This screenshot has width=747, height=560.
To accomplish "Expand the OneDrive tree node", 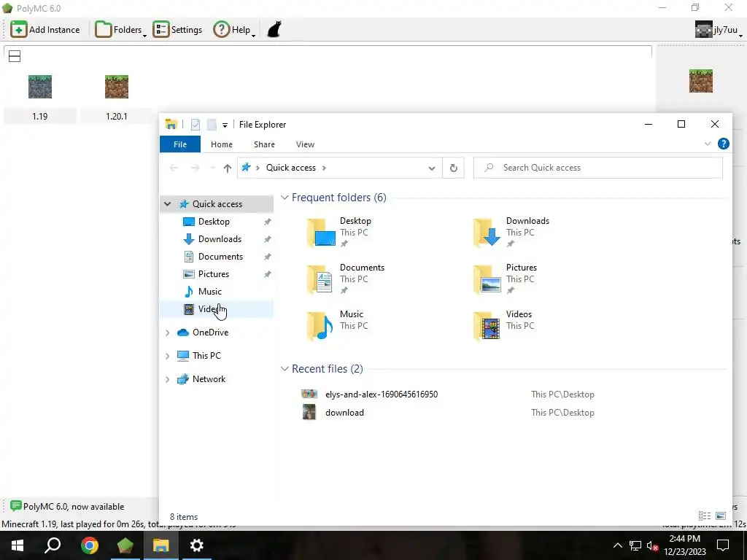I will [167, 332].
